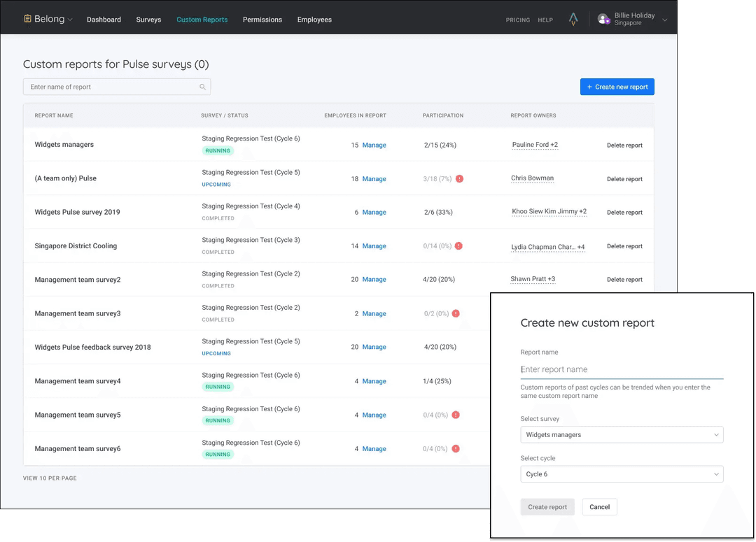Open the user account menu chevron
The image size is (756, 542).
[x=665, y=20]
